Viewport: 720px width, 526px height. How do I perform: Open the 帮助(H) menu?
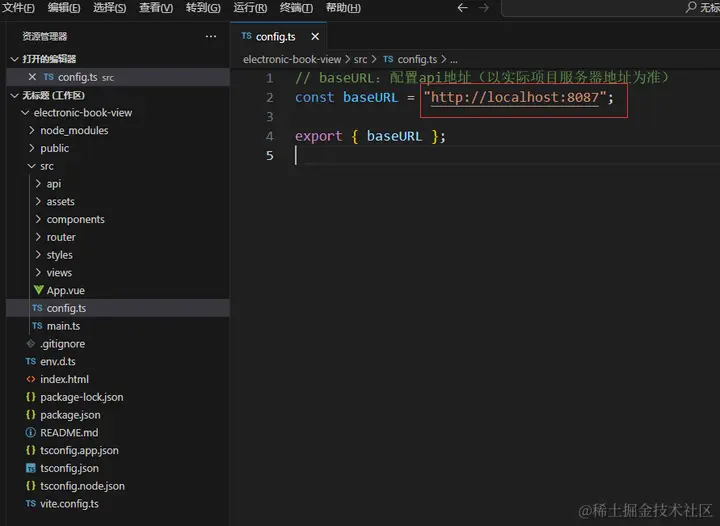(x=343, y=8)
